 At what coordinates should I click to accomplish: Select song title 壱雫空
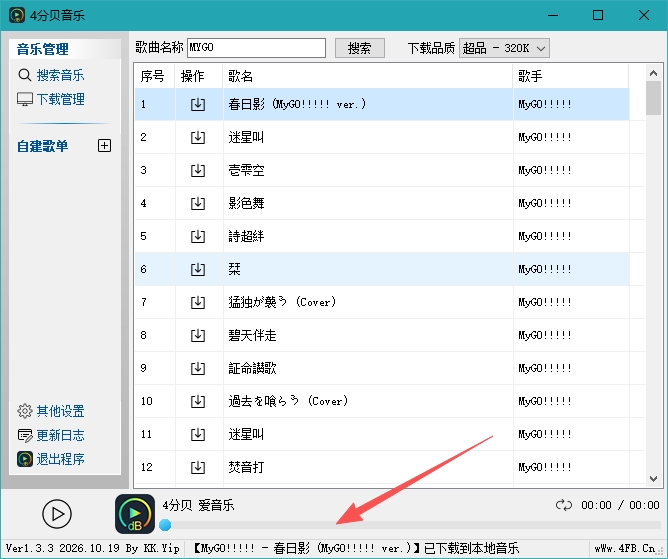click(246, 170)
